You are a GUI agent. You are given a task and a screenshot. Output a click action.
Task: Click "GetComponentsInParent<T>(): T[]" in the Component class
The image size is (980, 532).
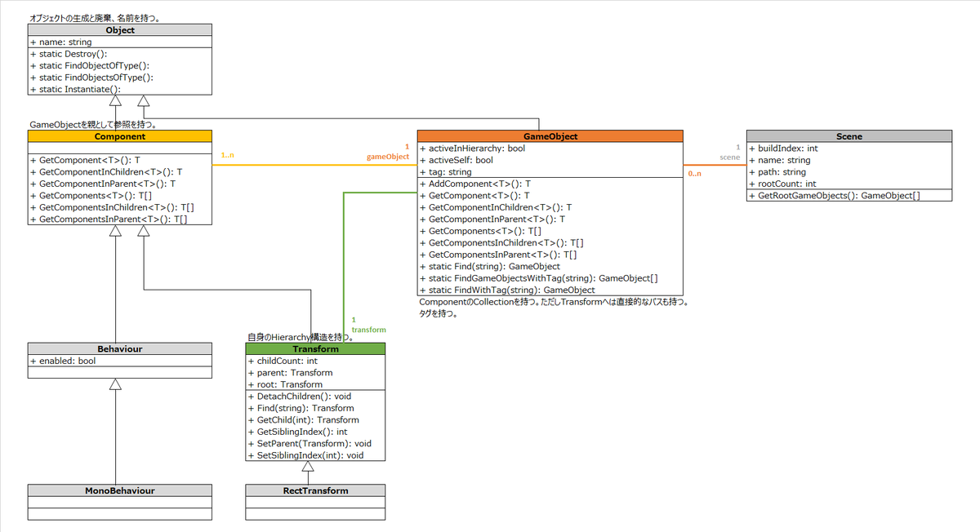(x=109, y=219)
